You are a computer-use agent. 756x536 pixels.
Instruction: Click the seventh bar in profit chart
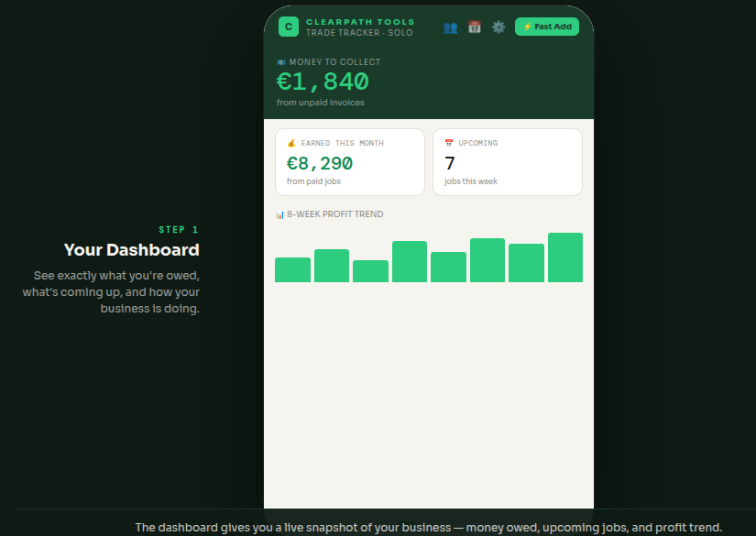527,263
